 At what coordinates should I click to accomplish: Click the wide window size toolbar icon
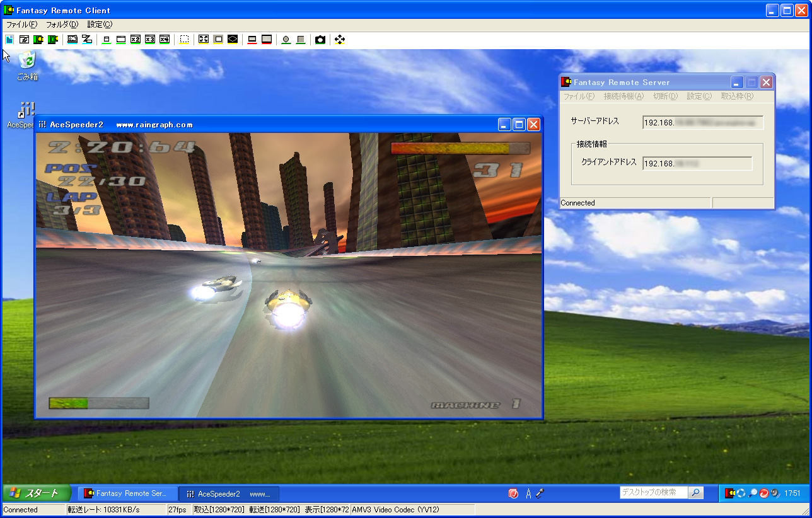click(121, 40)
